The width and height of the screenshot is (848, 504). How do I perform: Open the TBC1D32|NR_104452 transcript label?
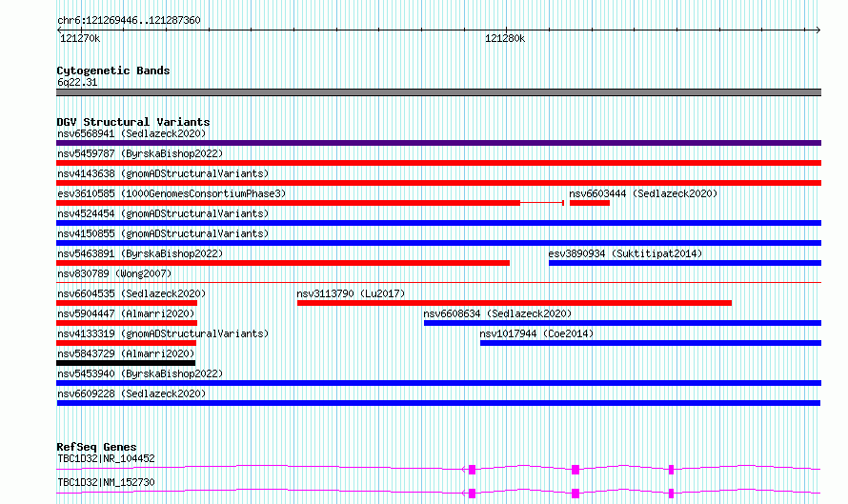tap(106, 458)
